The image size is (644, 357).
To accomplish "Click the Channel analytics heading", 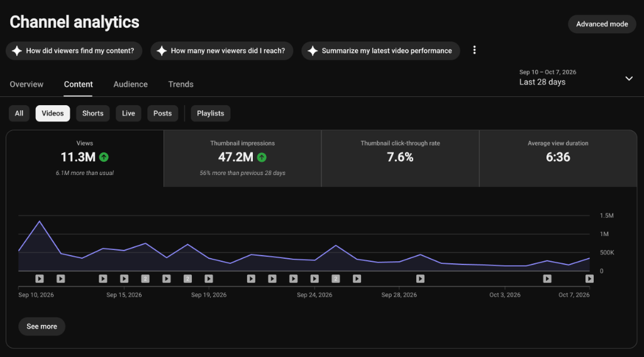I will point(74,22).
